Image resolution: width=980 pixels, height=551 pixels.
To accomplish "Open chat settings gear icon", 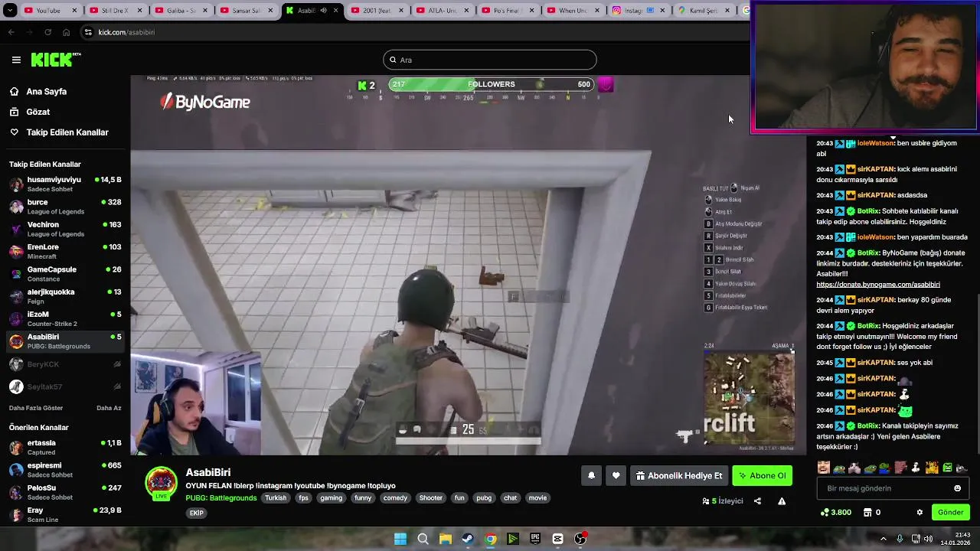I will coord(920,512).
